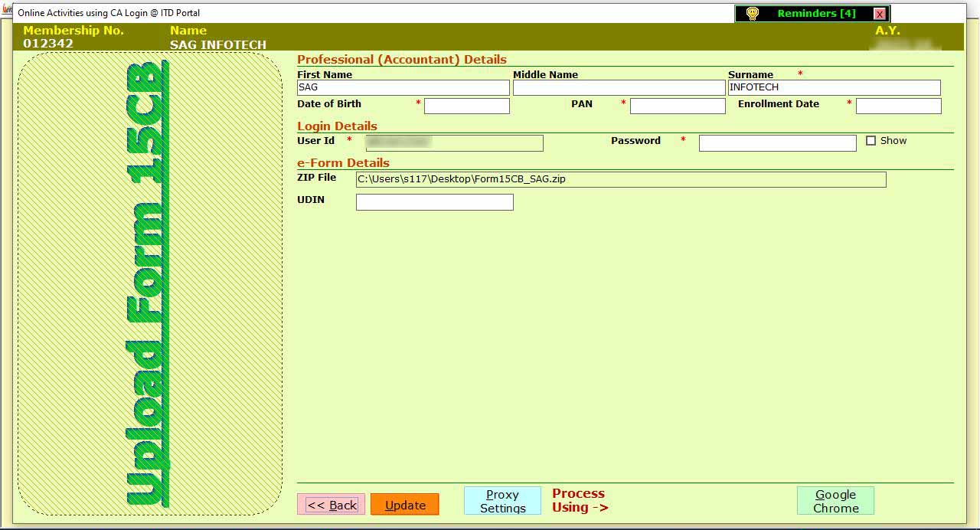The image size is (980, 530).
Task: Click the orange Update button
Action: click(x=404, y=505)
